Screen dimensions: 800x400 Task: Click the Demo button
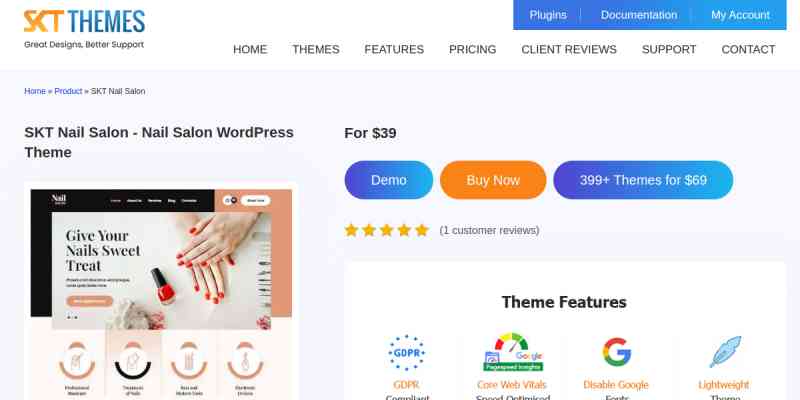coord(389,180)
